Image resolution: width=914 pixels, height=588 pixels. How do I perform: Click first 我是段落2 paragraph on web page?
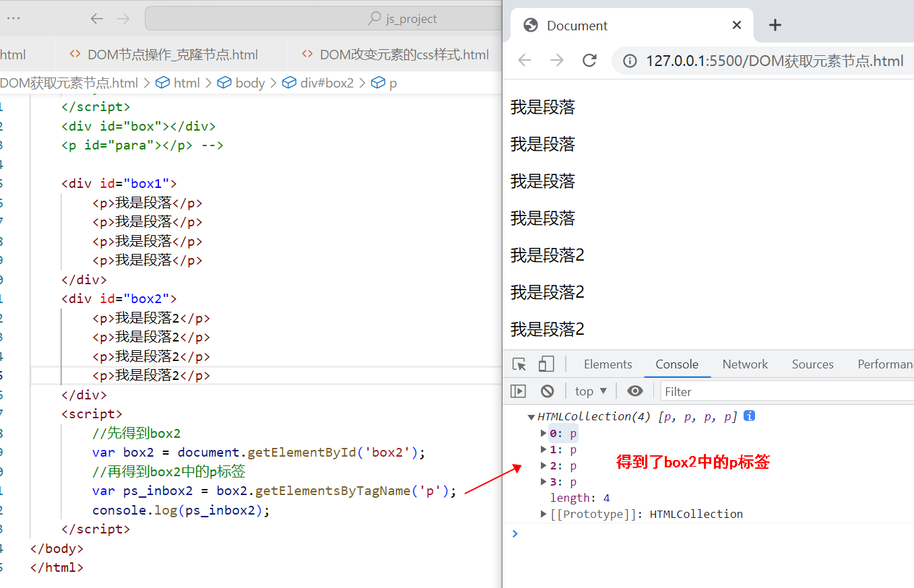tap(548, 255)
